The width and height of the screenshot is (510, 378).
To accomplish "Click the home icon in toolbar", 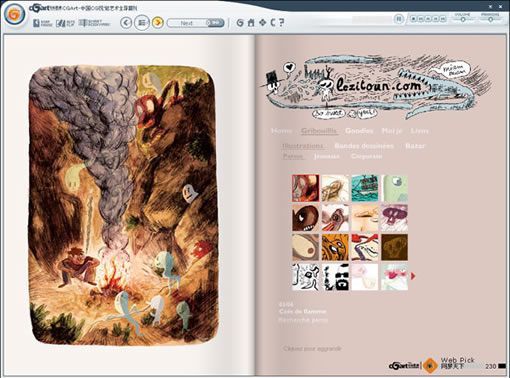I will [251, 23].
